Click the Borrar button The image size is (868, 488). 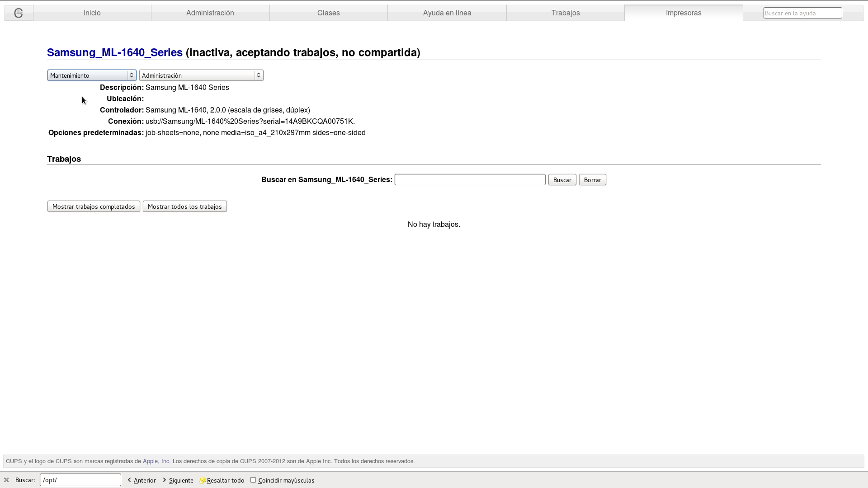click(x=593, y=180)
